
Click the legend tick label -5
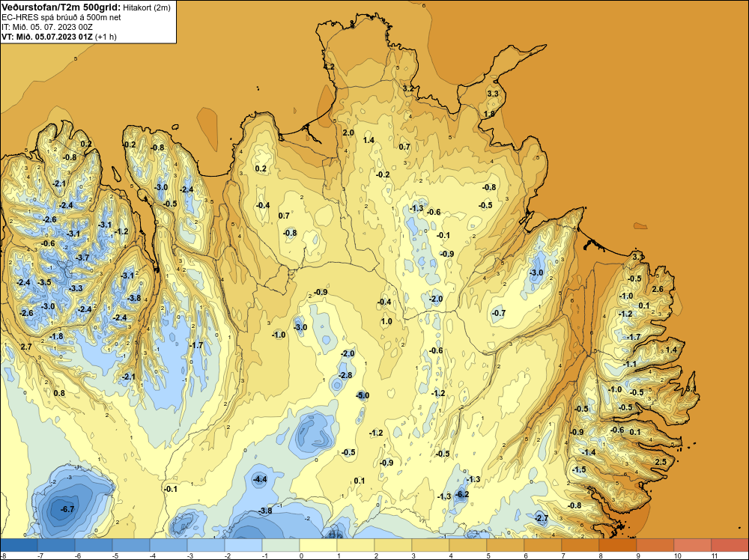(x=115, y=556)
